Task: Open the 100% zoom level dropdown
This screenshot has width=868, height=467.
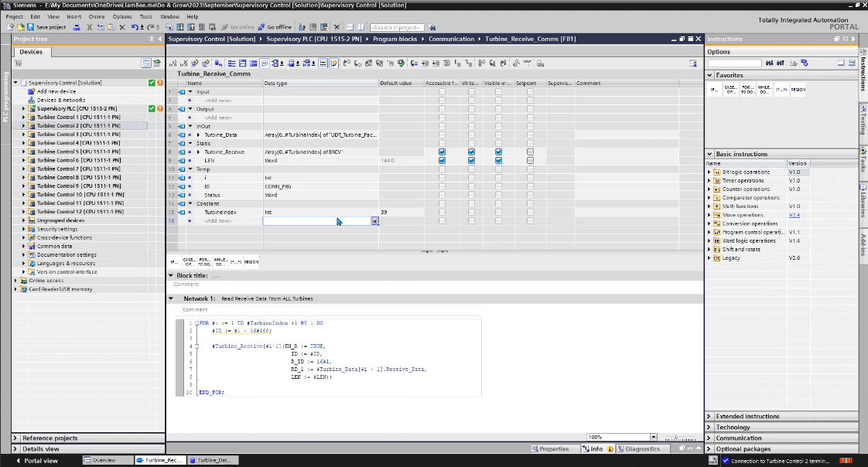Action: tap(653, 437)
